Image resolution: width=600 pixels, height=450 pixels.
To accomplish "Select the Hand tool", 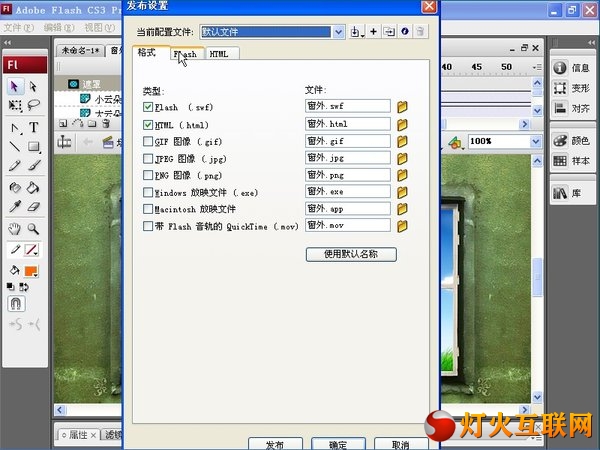I will [15, 229].
